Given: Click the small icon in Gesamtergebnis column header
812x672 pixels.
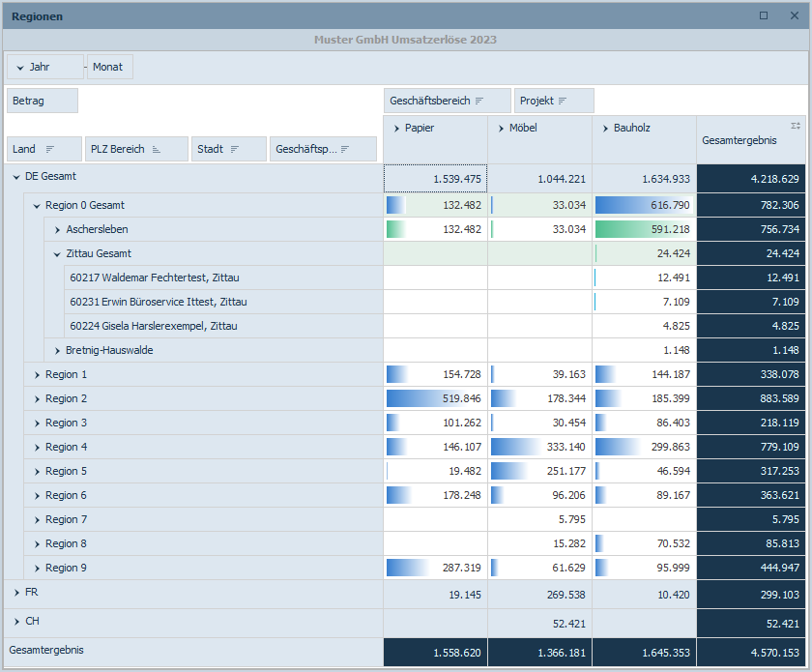Looking at the screenshot, I should (x=796, y=126).
